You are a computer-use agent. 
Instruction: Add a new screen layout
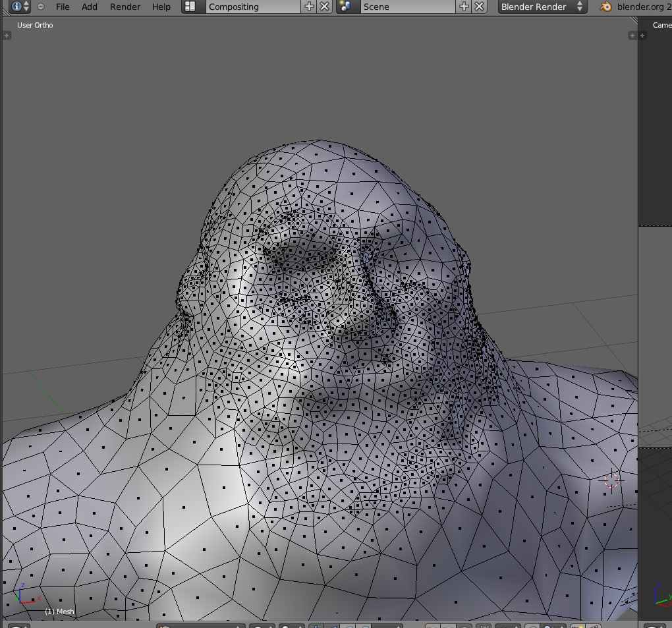click(309, 7)
